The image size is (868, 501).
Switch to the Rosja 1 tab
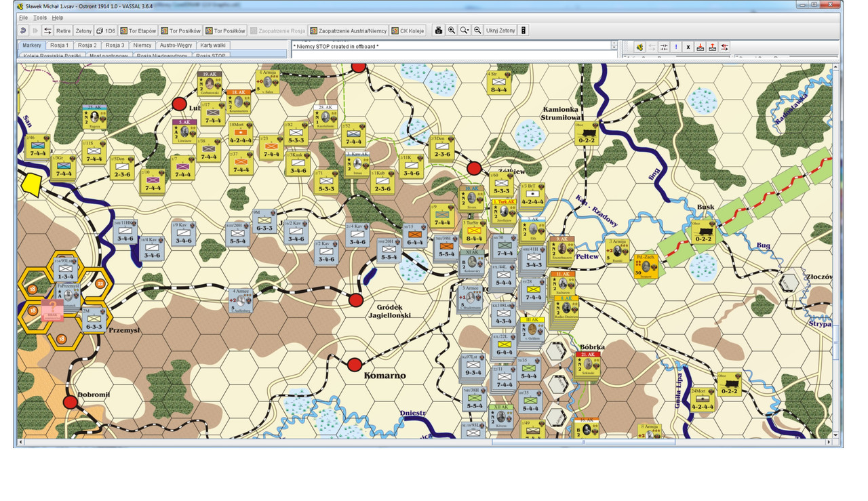click(x=60, y=45)
